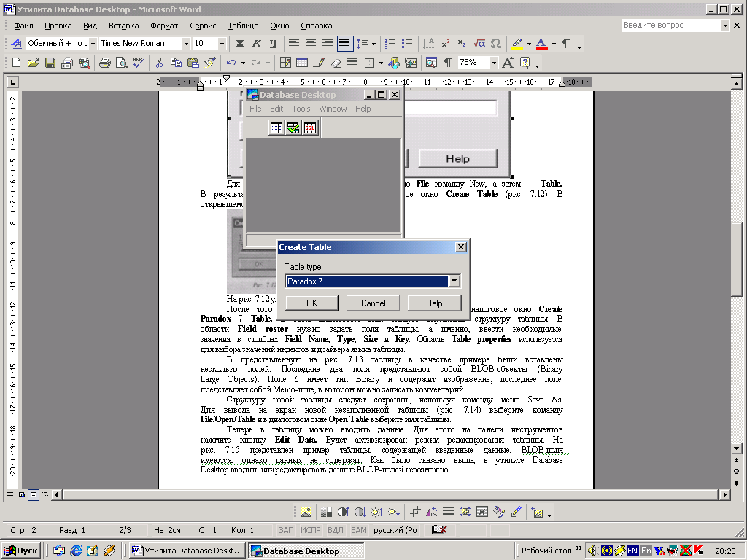This screenshot has width=747, height=560.
Task: Open font color dropdown arrow
Action: click(554, 43)
